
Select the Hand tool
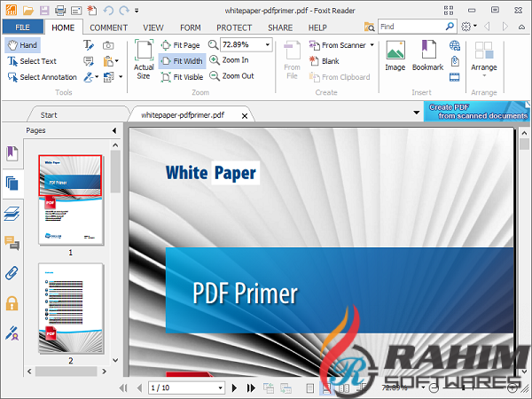pyautogui.click(x=23, y=45)
